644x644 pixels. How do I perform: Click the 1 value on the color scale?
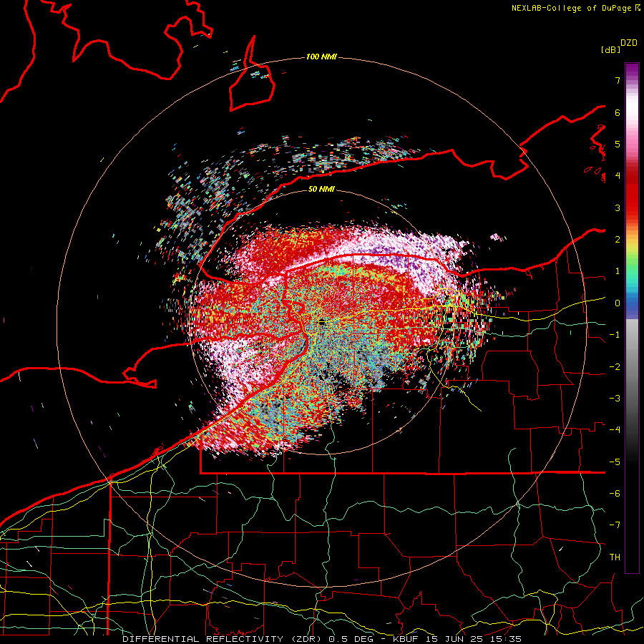(618, 271)
